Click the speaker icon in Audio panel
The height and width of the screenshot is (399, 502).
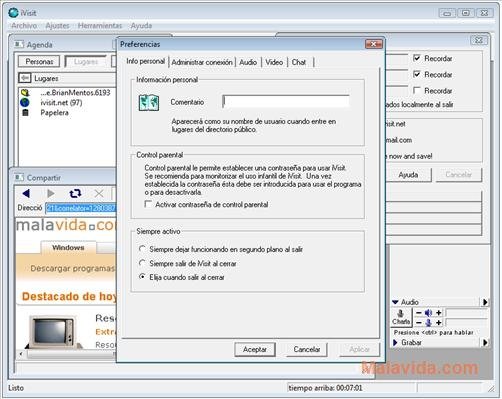click(429, 313)
